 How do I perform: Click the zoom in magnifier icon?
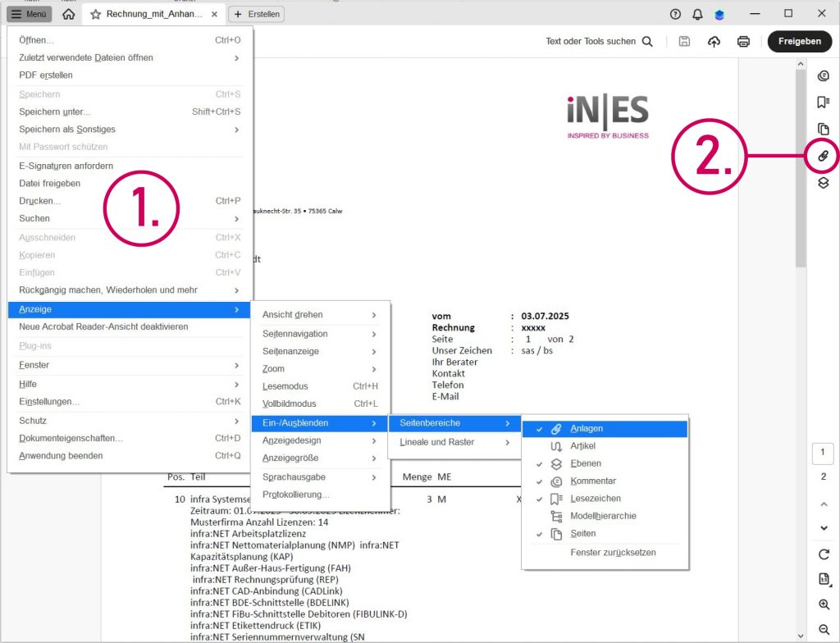pyautogui.click(x=824, y=604)
